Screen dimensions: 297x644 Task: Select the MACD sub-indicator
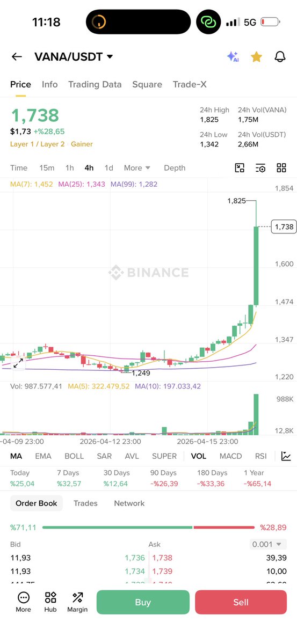(231, 456)
